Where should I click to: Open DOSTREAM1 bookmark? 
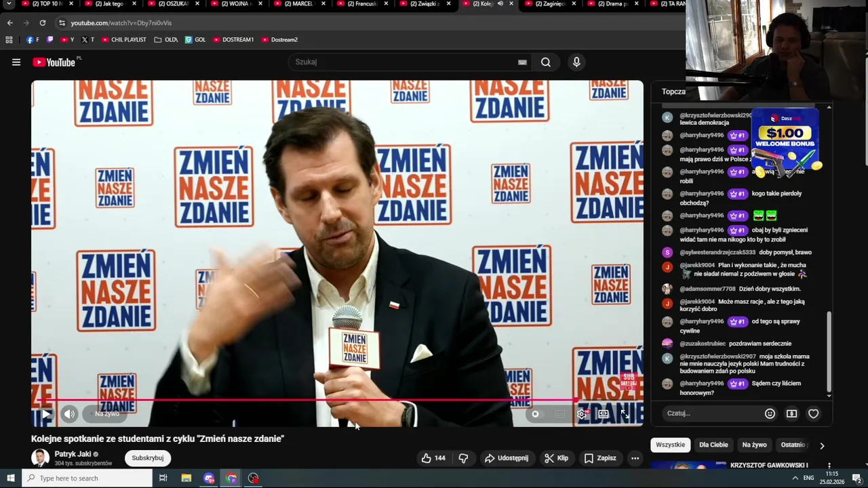[x=233, y=40]
